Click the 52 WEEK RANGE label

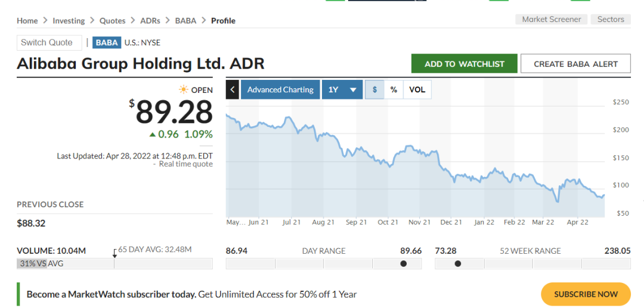click(x=530, y=251)
